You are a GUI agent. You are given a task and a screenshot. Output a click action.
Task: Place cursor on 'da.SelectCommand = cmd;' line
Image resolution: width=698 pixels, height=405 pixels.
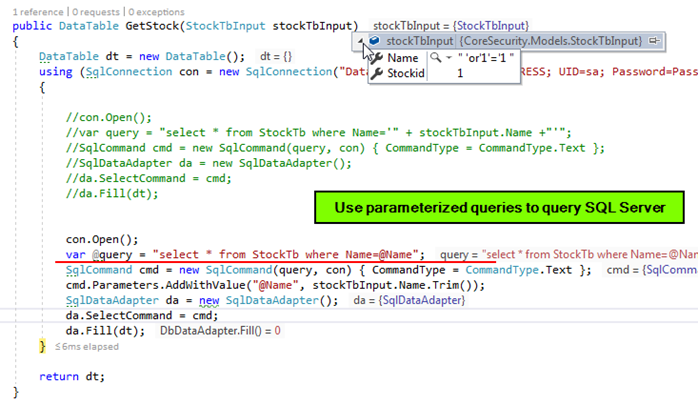click(142, 316)
